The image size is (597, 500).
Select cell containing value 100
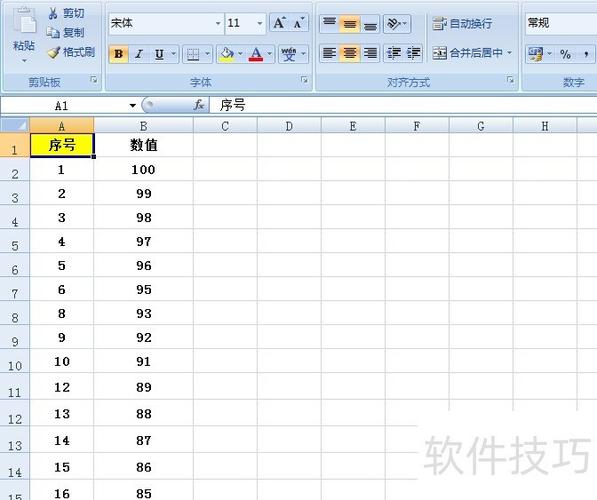click(144, 169)
